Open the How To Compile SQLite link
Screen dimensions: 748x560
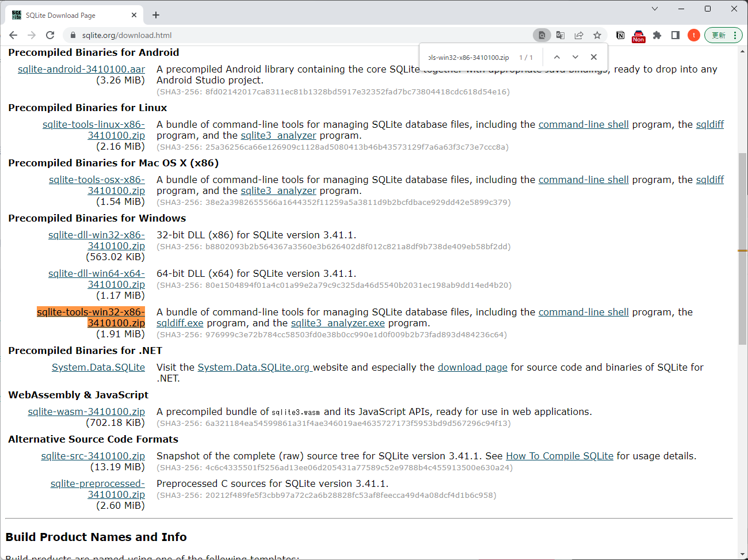[559, 455]
